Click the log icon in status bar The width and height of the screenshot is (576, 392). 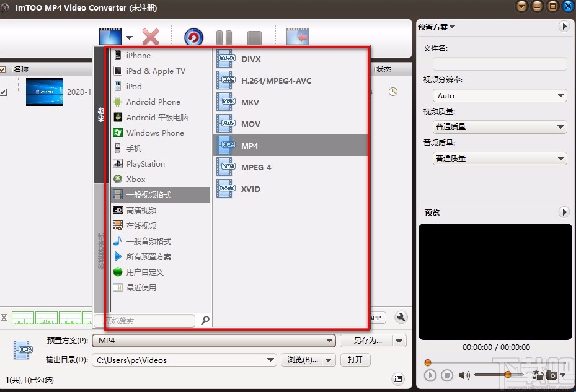398,379
